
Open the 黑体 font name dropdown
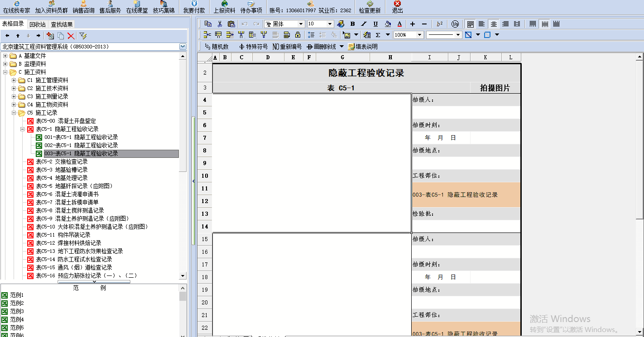coord(301,24)
